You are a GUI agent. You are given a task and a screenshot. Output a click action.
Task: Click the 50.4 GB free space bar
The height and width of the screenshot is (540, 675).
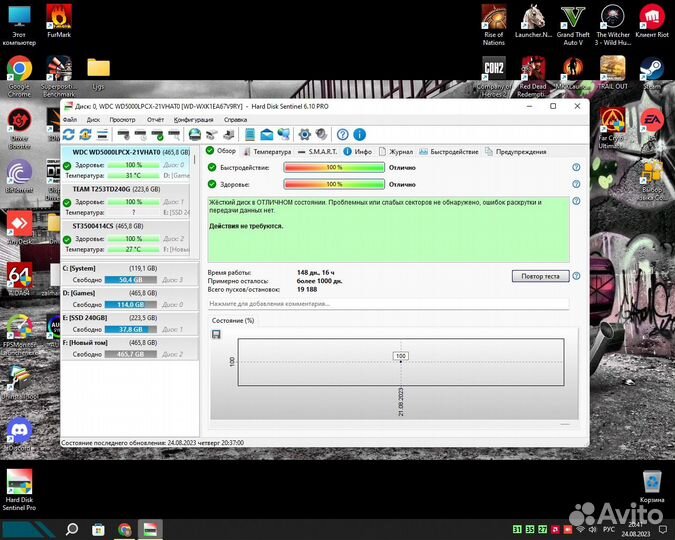(131, 280)
